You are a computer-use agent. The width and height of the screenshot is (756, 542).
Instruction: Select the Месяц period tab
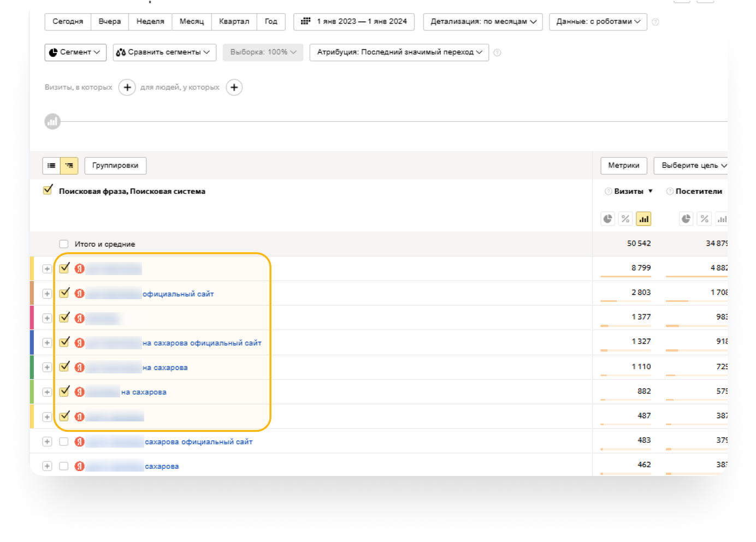tap(192, 22)
